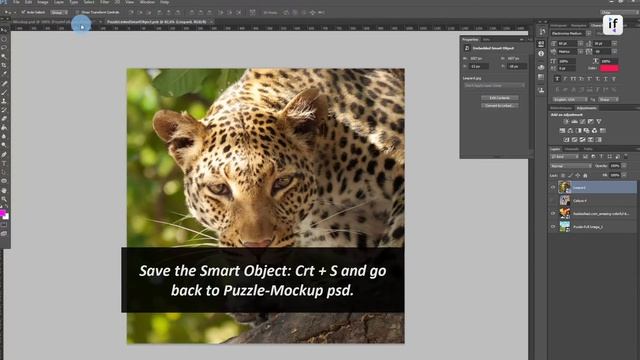Switch to the Adjustments tab
The height and width of the screenshot is (360, 640).
click(587, 108)
